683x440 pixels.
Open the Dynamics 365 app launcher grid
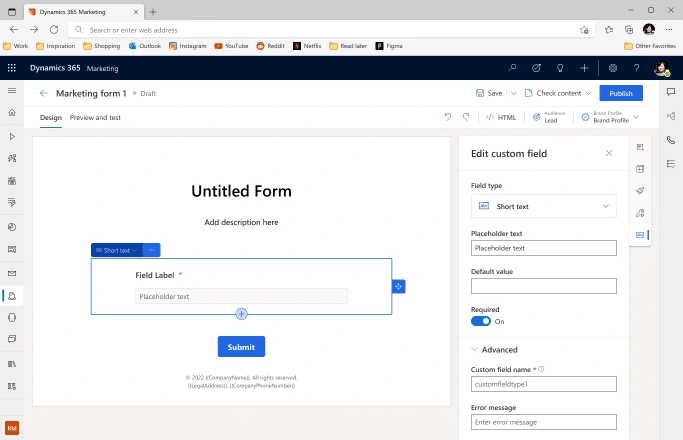point(12,68)
